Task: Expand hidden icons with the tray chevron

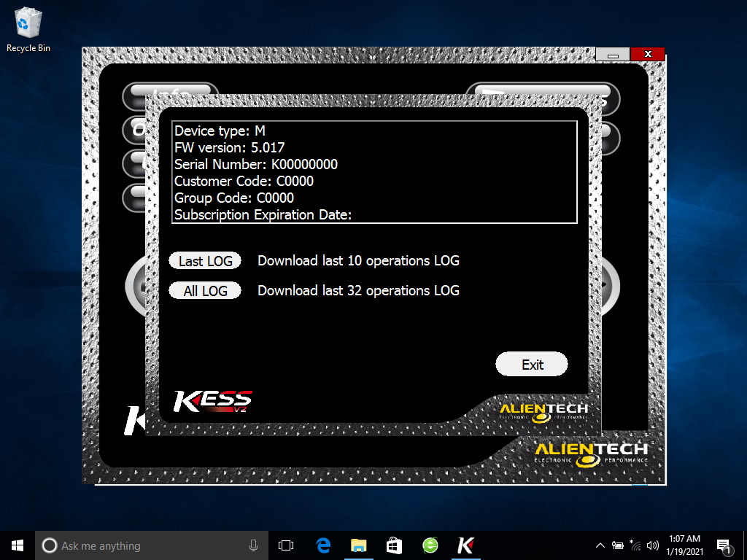Action: click(599, 545)
